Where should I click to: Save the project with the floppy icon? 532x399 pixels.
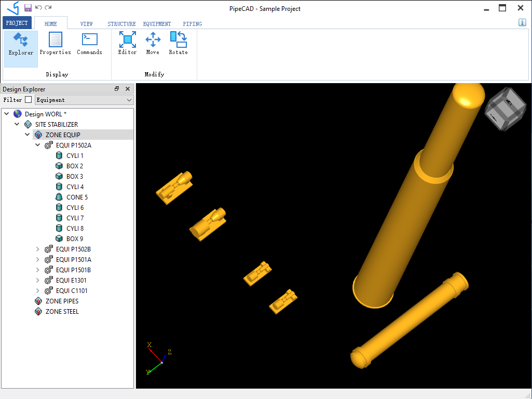point(28,8)
